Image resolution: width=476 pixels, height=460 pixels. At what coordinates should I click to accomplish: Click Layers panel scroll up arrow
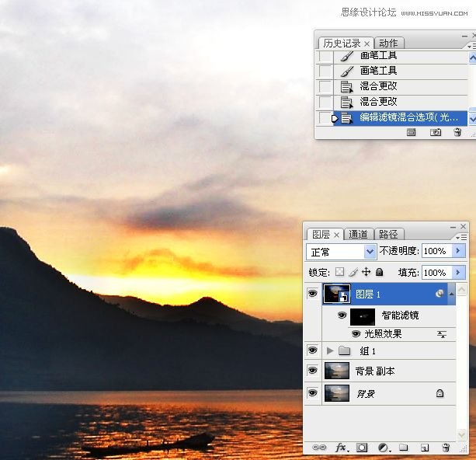(461, 289)
